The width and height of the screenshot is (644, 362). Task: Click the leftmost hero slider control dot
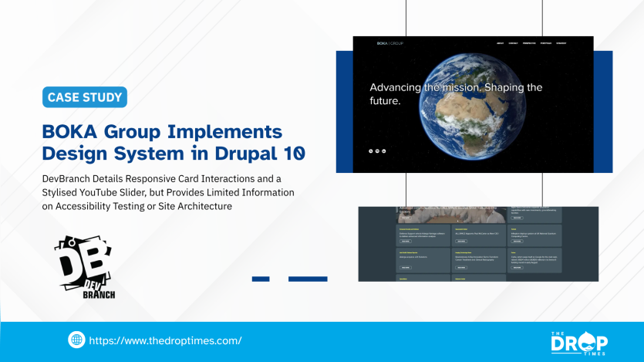pyautogui.click(x=370, y=151)
